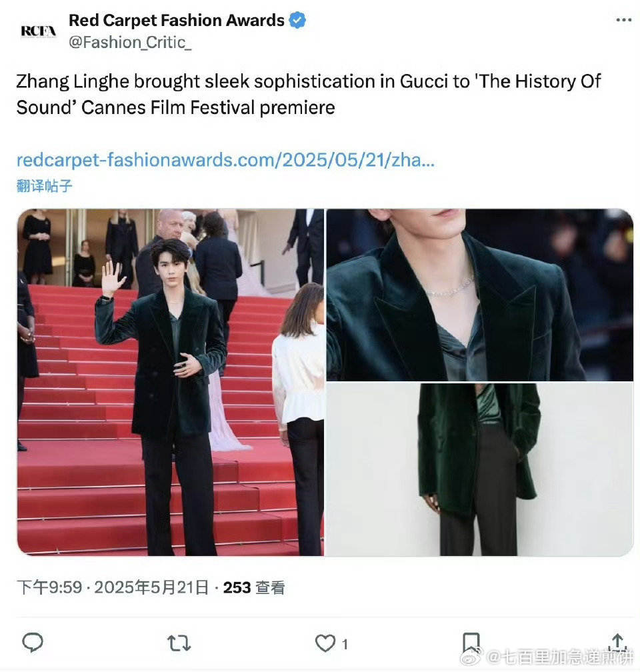Open Red Carpet Fashion Awards account name
This screenshot has height=672, width=640.
[176, 20]
